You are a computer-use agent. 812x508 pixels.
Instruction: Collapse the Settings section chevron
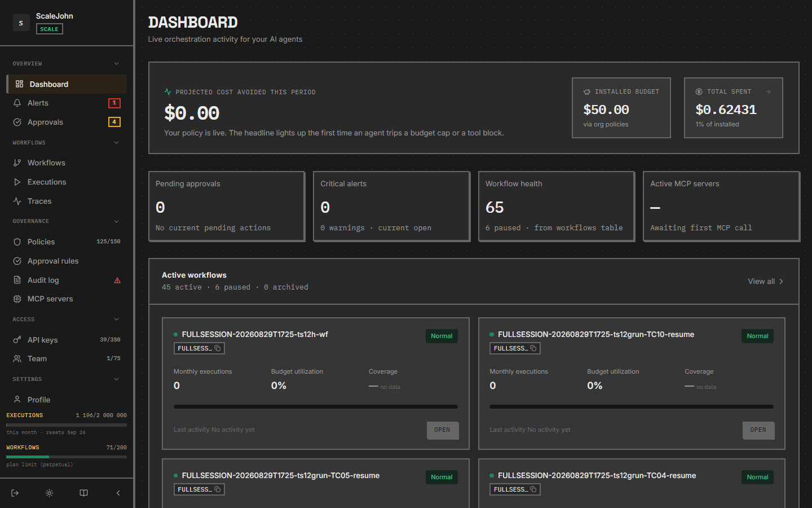(x=117, y=379)
